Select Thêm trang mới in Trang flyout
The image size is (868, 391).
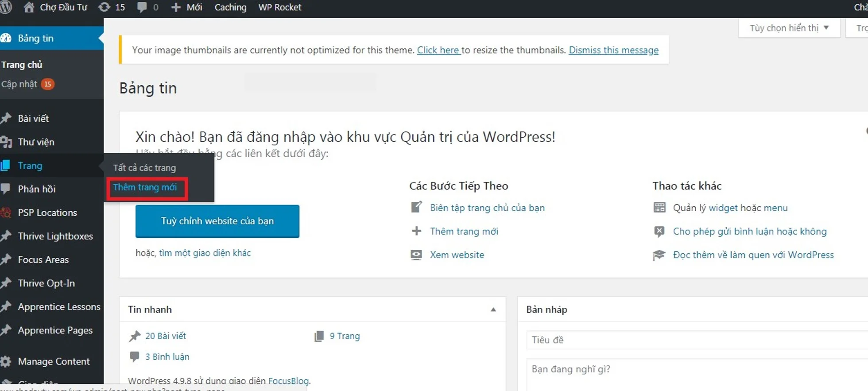coord(145,187)
